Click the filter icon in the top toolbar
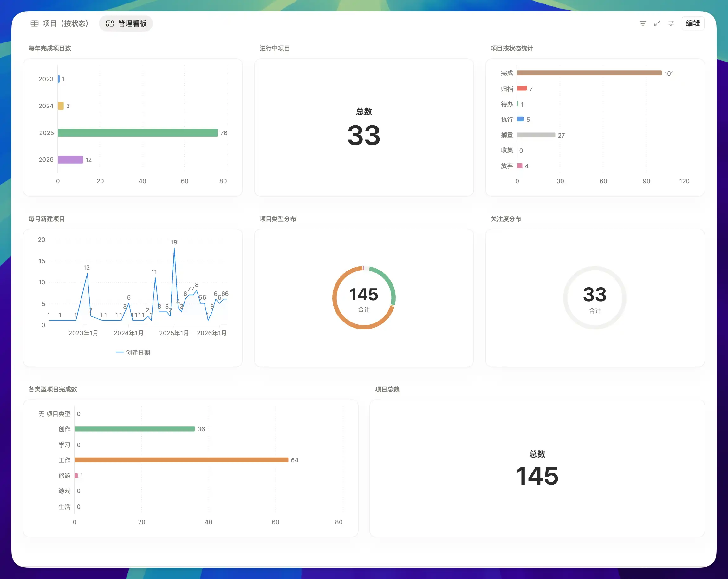Image resolution: width=728 pixels, height=579 pixels. click(x=643, y=23)
